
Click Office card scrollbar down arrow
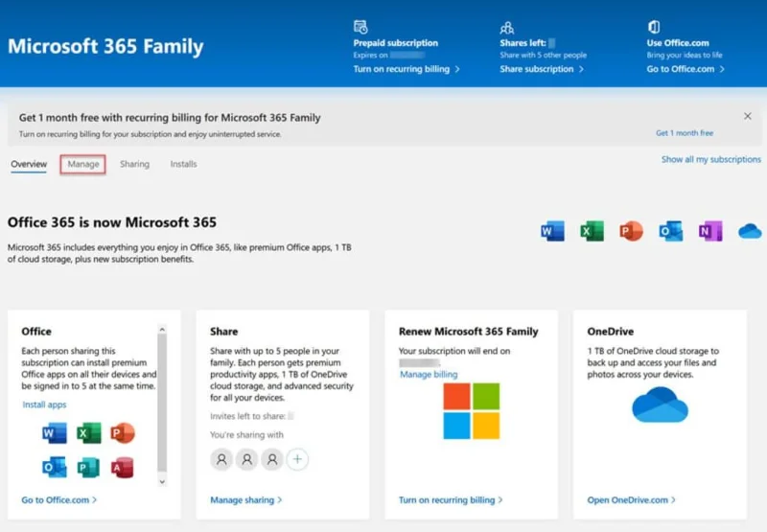(162, 481)
